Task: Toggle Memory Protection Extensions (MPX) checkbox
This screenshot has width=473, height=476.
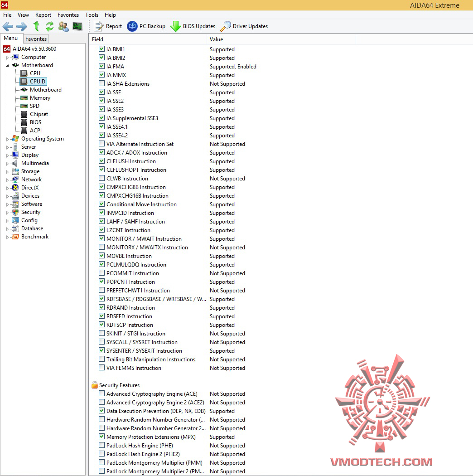Action: click(x=101, y=436)
